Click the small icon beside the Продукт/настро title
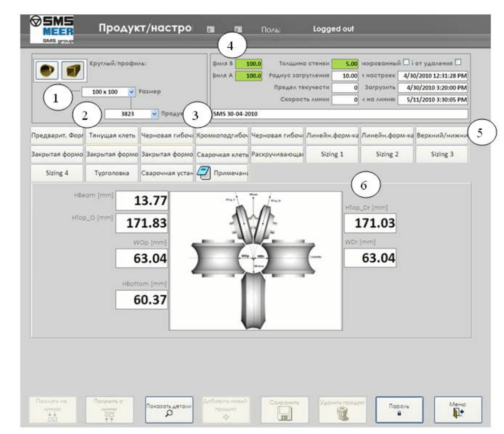This screenshot has height=434, width=504. click(x=211, y=29)
